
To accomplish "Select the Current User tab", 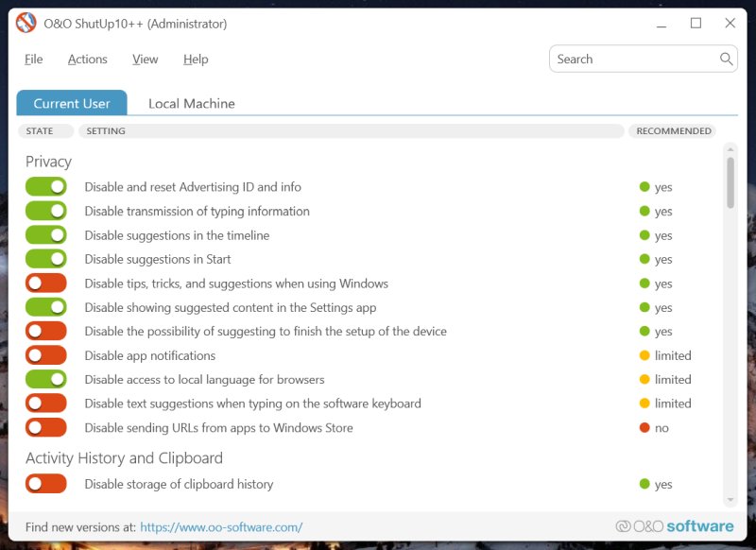I will [72, 103].
